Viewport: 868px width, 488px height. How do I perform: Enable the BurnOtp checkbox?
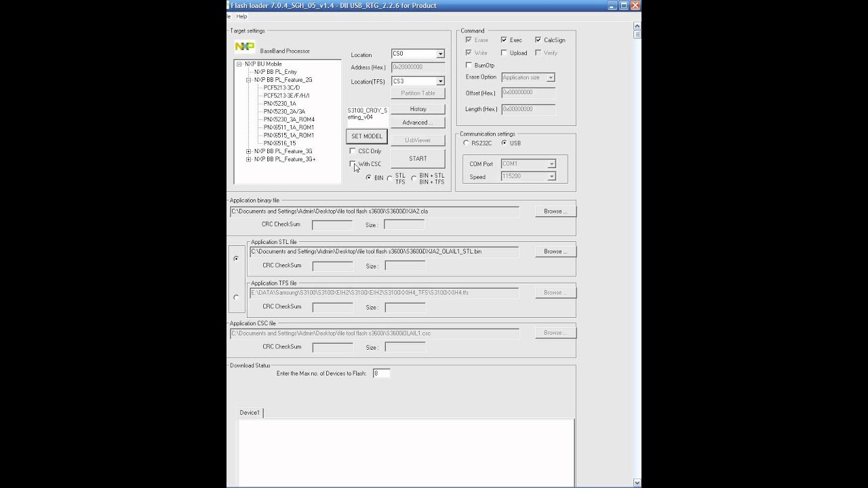[x=469, y=66]
